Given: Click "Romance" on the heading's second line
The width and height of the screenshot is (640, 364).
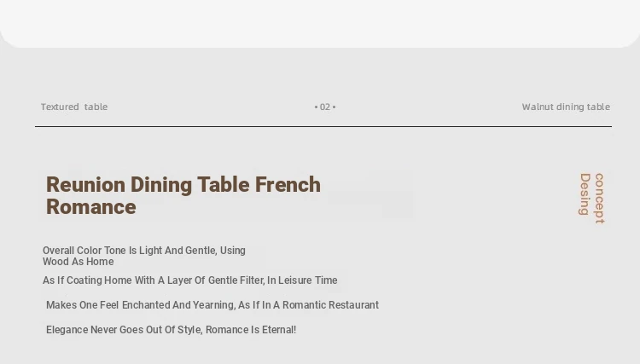Looking at the screenshot, I should point(91,207).
